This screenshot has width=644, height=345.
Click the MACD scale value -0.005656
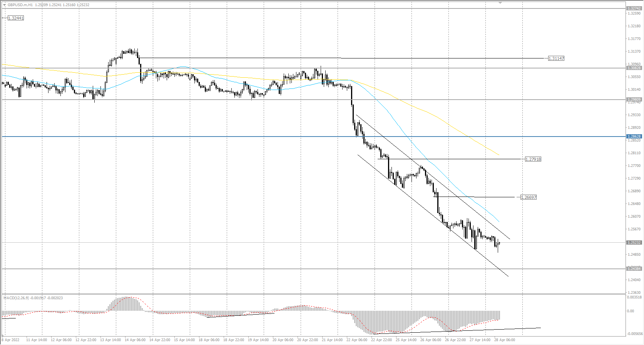(x=634, y=334)
